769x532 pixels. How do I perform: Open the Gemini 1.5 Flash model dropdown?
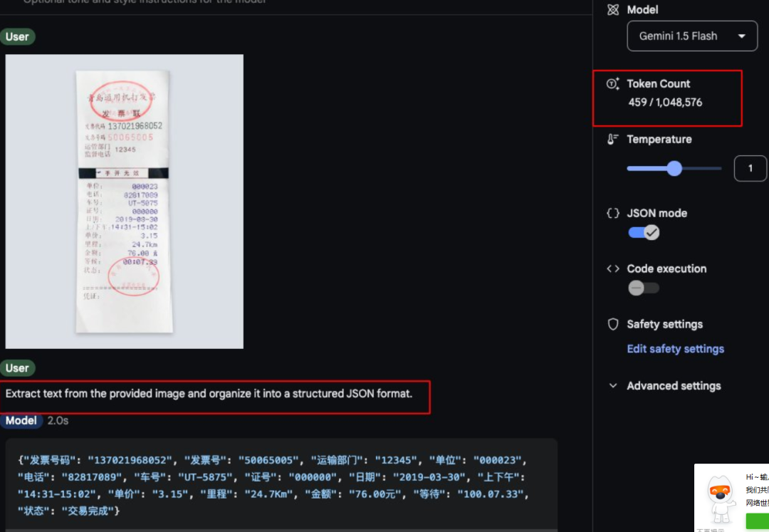pos(692,36)
